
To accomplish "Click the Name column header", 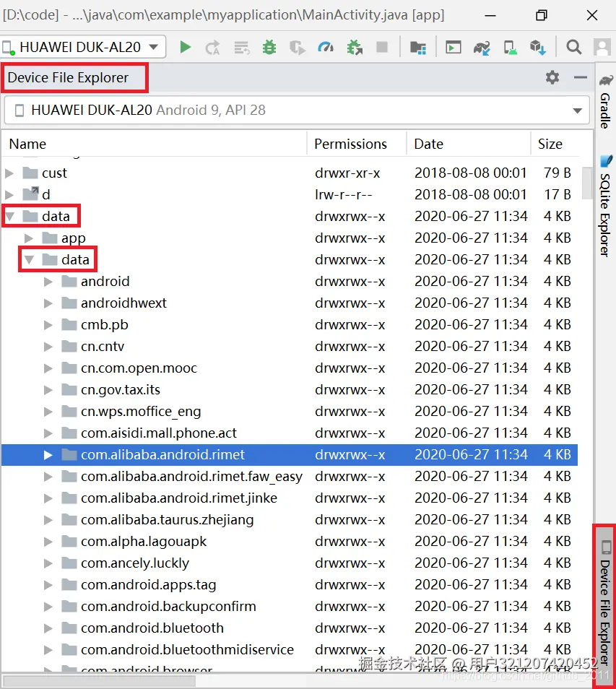I will tap(155, 144).
